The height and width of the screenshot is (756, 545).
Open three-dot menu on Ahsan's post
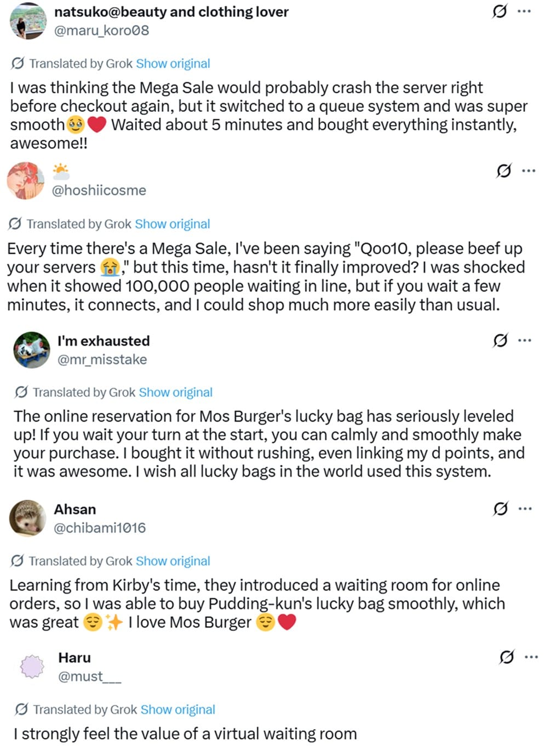[x=525, y=509]
